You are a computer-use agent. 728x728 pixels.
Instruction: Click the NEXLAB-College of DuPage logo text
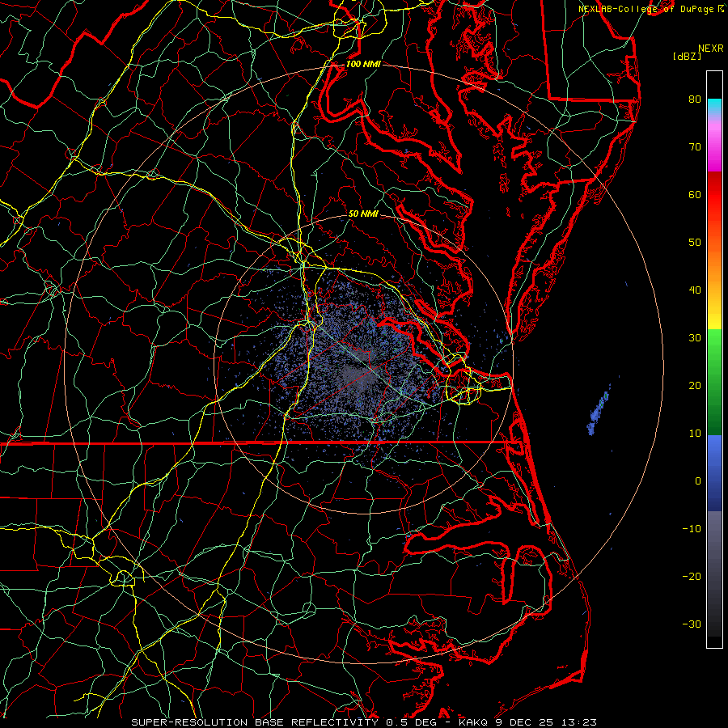[x=646, y=8]
